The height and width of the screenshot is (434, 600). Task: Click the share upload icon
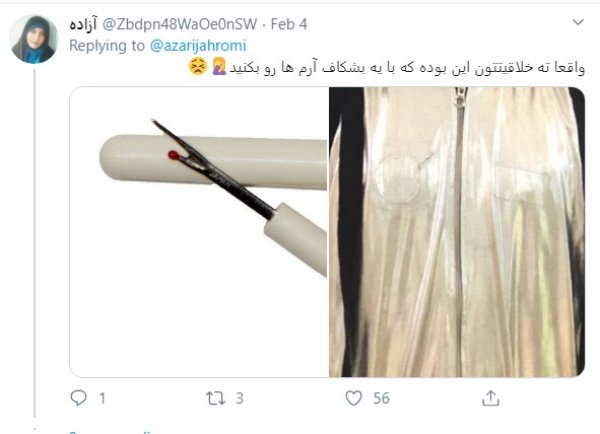tap(491, 398)
